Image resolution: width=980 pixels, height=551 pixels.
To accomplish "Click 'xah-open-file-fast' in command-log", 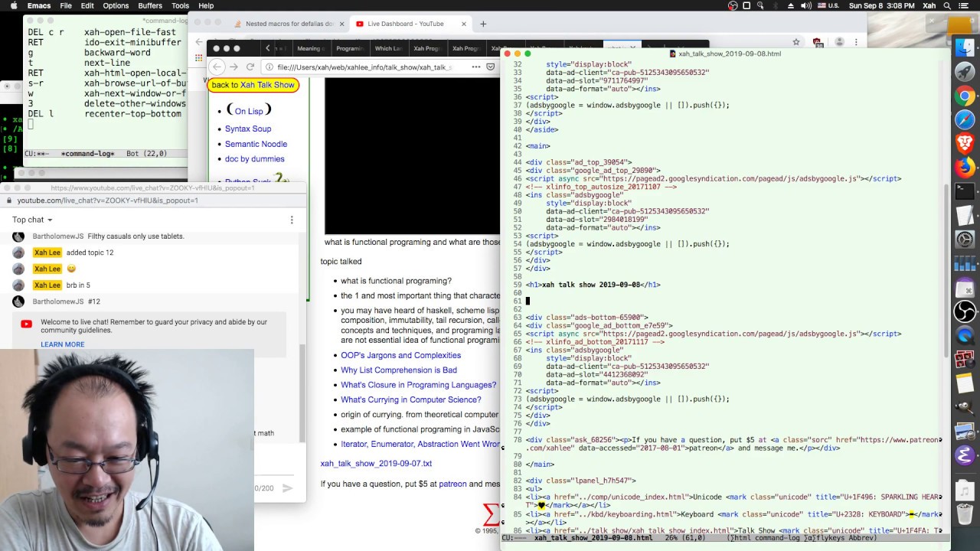I will (x=129, y=33).
